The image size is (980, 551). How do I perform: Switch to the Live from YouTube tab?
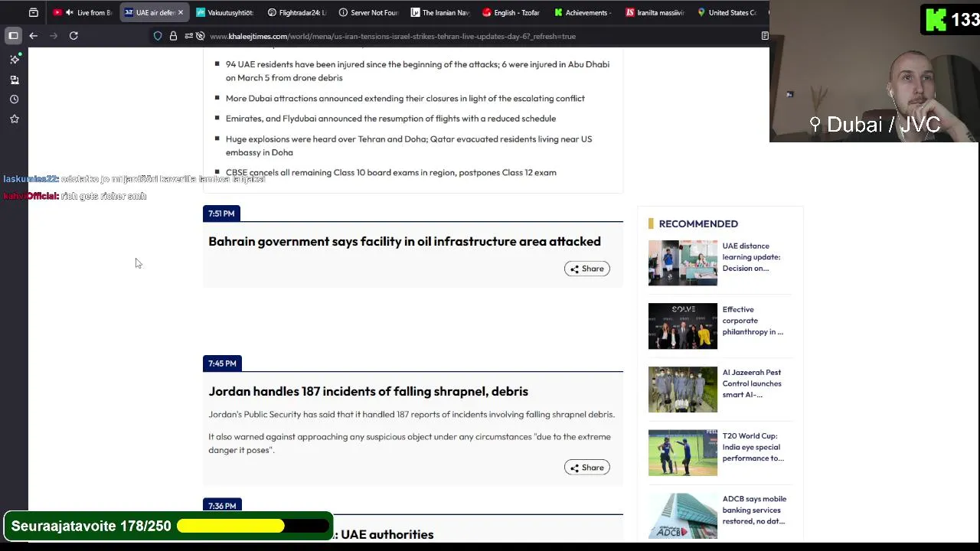[84, 12]
